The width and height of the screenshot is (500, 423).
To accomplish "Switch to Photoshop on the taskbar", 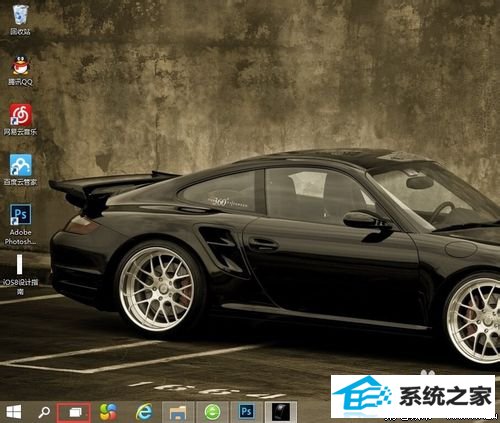I will (x=247, y=412).
